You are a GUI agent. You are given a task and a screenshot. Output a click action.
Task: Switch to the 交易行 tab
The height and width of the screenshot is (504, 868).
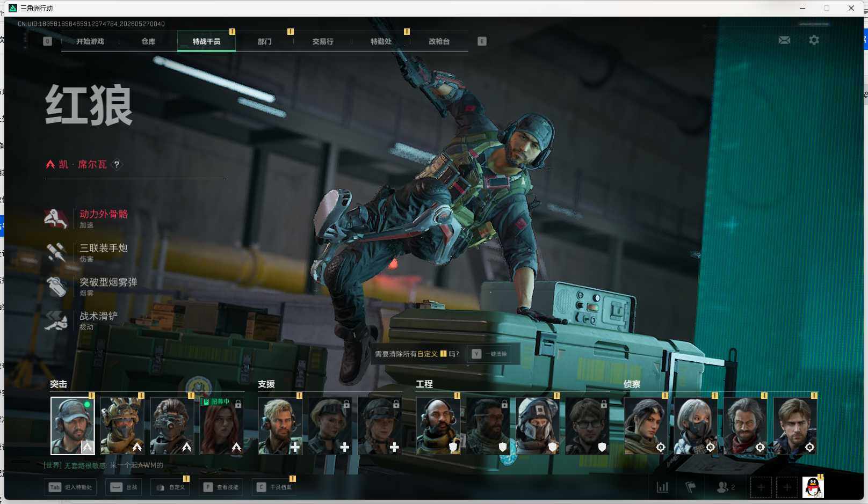tap(323, 41)
